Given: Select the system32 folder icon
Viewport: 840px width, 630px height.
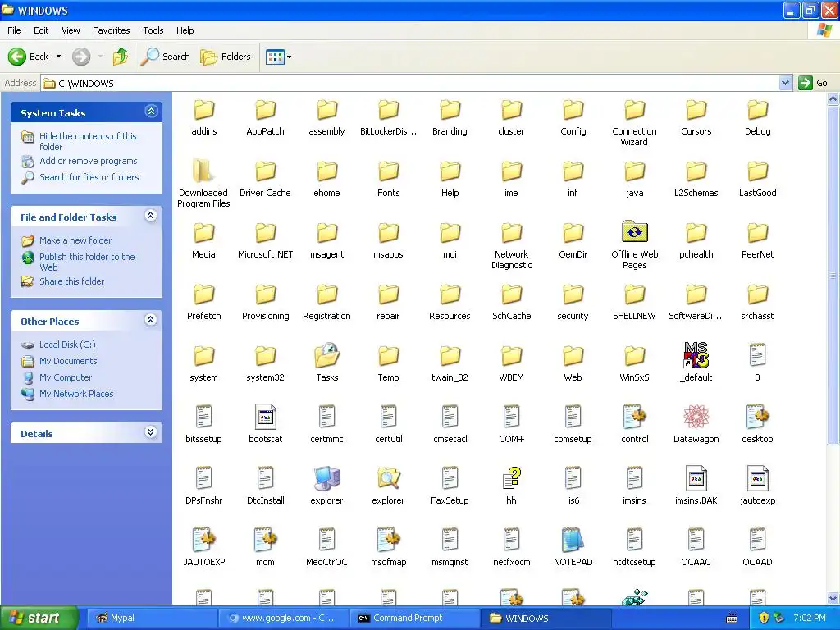Looking at the screenshot, I should click(x=265, y=356).
